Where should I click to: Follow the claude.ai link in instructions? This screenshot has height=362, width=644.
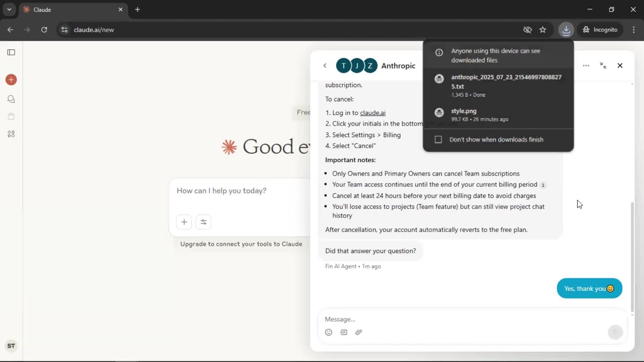[x=373, y=113]
